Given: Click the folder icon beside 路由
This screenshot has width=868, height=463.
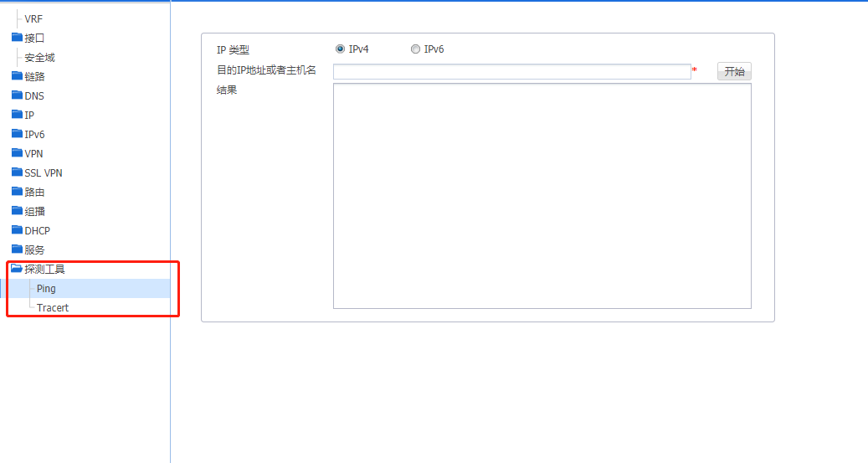Looking at the screenshot, I should click(x=18, y=192).
